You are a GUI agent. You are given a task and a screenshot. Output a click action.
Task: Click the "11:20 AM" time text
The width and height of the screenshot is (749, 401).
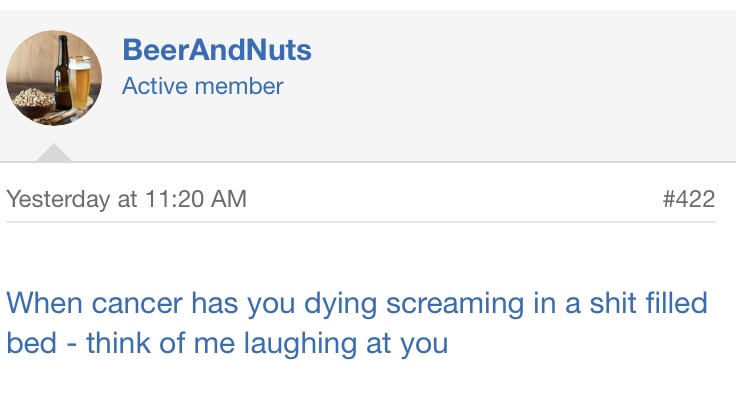pyautogui.click(x=195, y=199)
